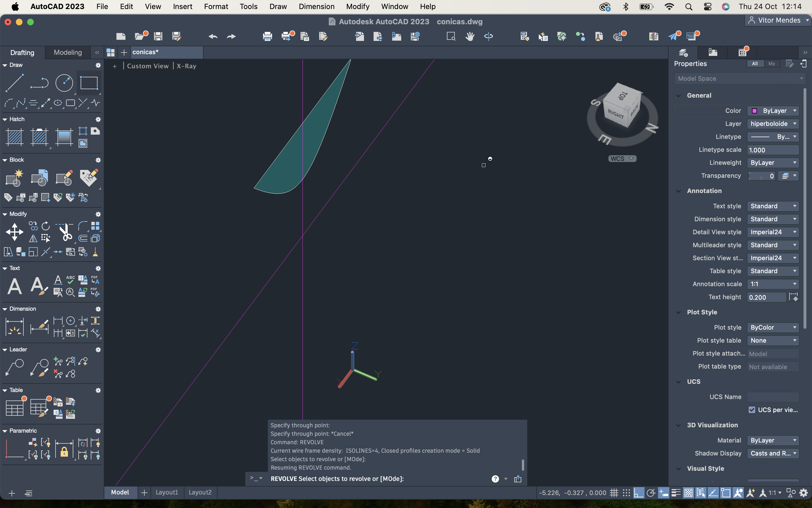Screen dimensions: 812x508
Task: Switch to the Modeling tab
Action: (x=67, y=52)
